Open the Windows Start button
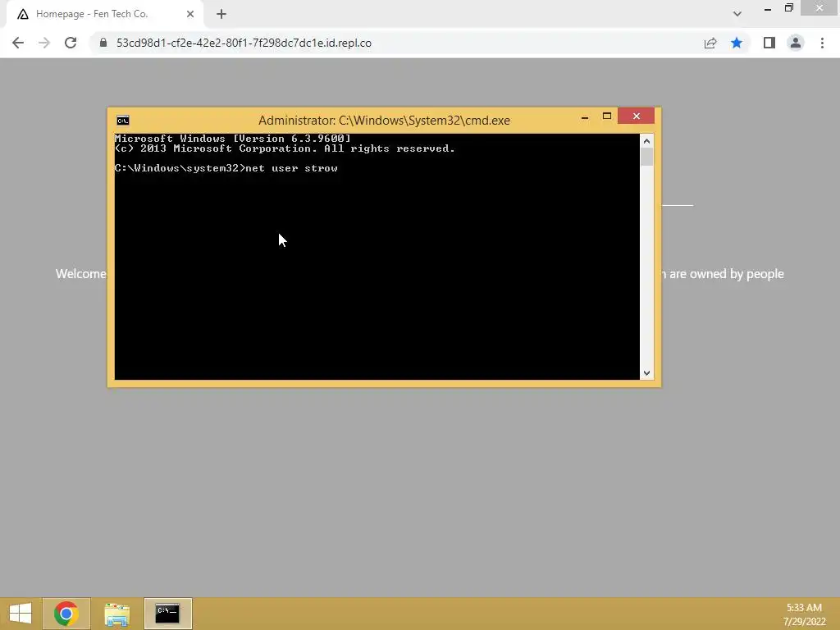 tap(21, 614)
